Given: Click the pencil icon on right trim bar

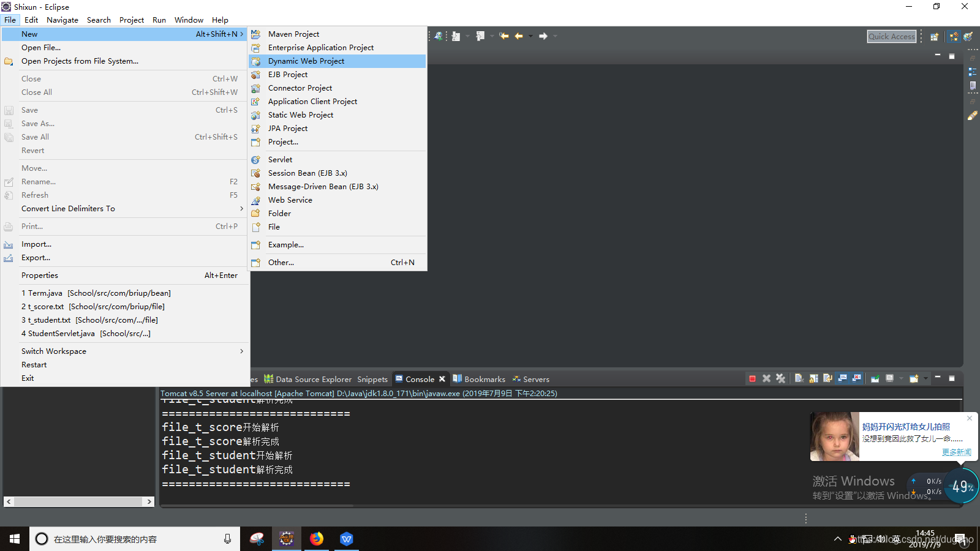Looking at the screenshot, I should click(x=972, y=115).
